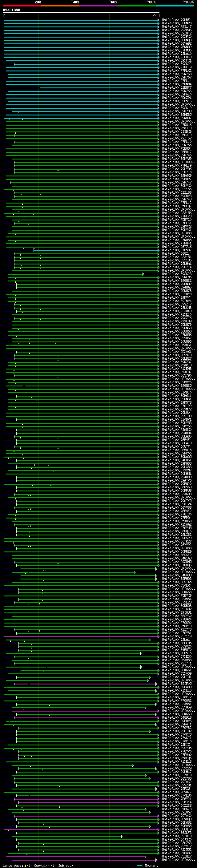Select hit label UniRef100_Q682J4
The height and width of the screenshot is (868, 197).
(177, 253)
